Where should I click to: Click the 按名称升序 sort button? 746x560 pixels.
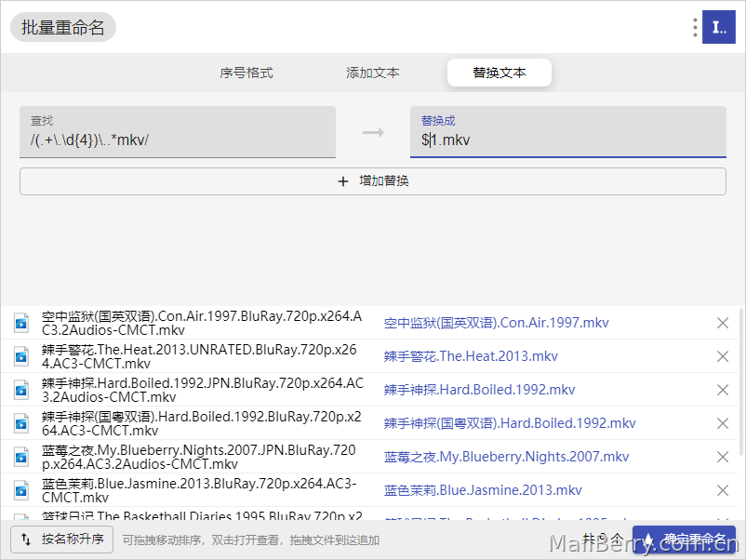[x=61, y=540]
